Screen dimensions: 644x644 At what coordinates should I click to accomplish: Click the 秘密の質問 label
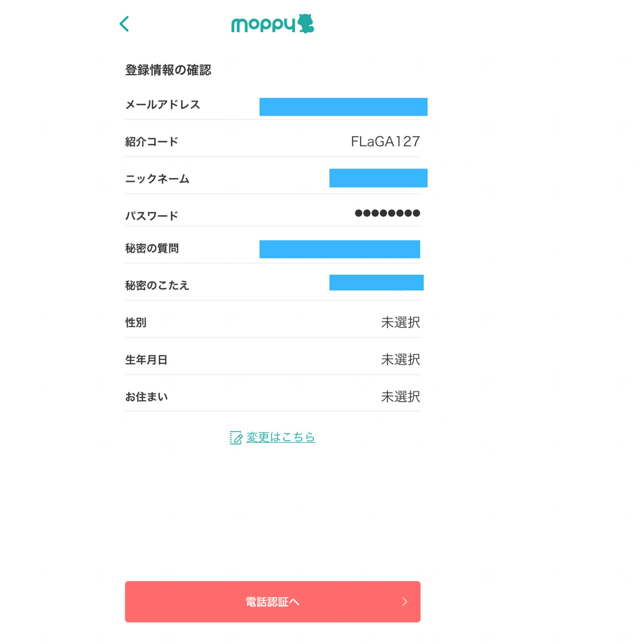(152, 248)
